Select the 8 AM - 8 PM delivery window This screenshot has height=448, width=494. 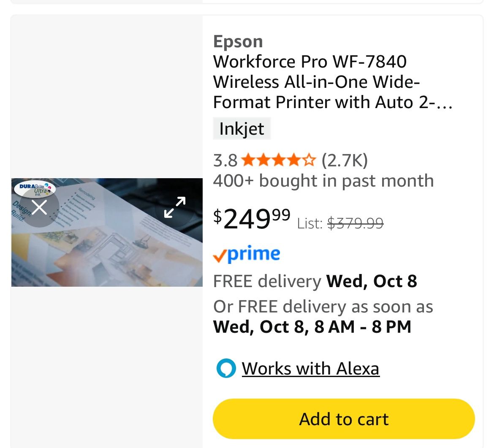click(x=363, y=327)
